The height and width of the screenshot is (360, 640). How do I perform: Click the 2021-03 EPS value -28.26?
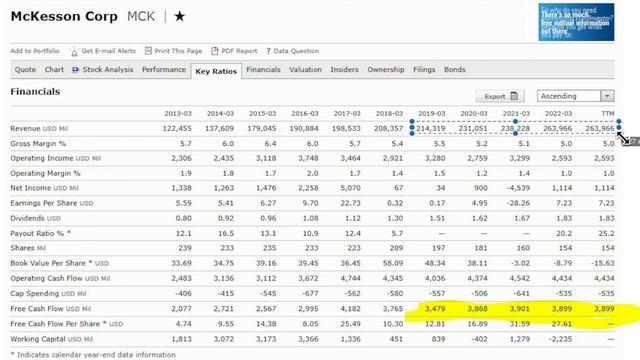517,203
